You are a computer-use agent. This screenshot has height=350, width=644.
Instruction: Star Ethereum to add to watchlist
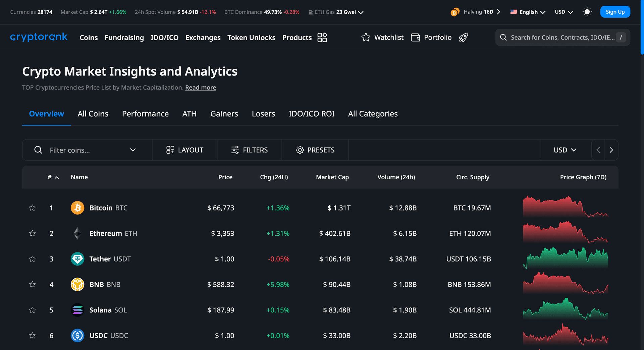tap(32, 233)
